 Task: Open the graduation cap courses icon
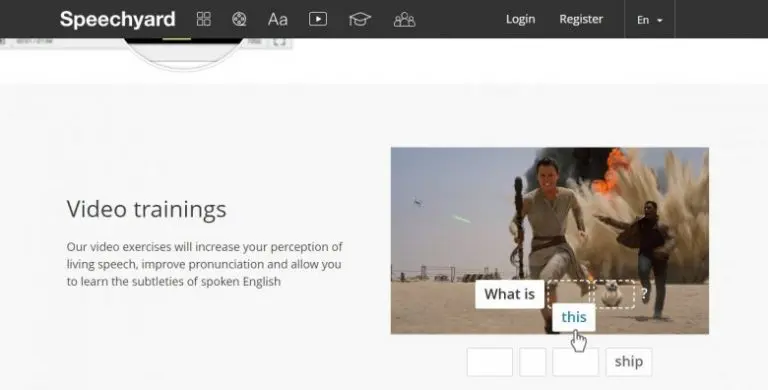click(x=360, y=20)
